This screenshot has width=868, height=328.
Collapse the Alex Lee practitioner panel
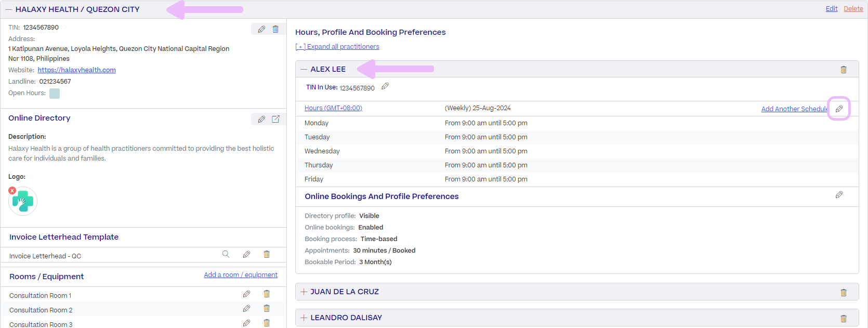coord(304,69)
